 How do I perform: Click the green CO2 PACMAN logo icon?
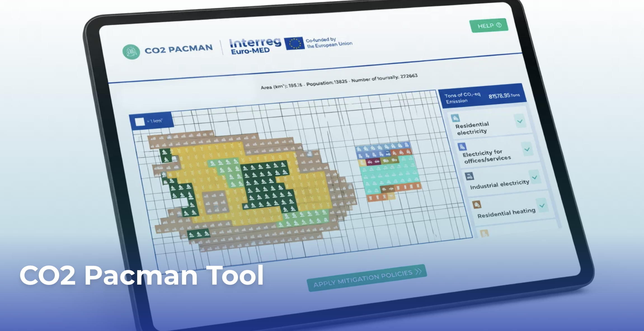click(131, 52)
